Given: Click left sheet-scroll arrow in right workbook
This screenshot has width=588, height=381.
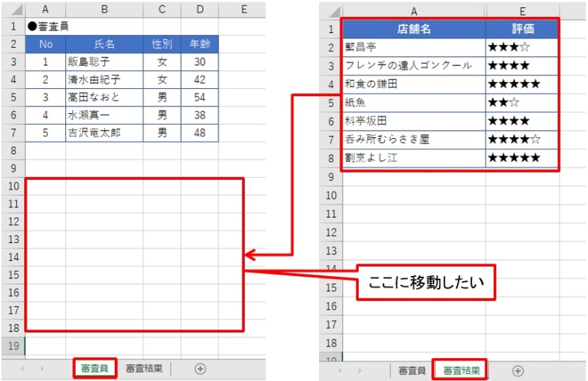Looking at the screenshot, I should click(x=340, y=371).
